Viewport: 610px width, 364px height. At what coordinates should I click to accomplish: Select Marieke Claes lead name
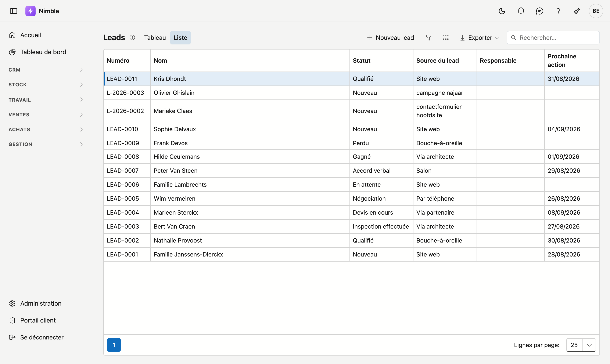pos(173,111)
